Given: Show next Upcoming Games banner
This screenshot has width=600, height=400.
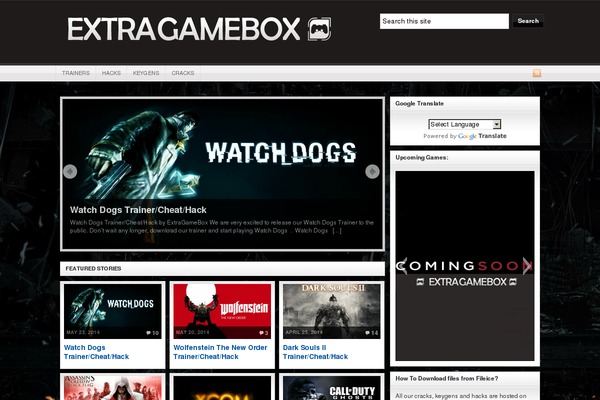Looking at the screenshot, I should point(527,265).
